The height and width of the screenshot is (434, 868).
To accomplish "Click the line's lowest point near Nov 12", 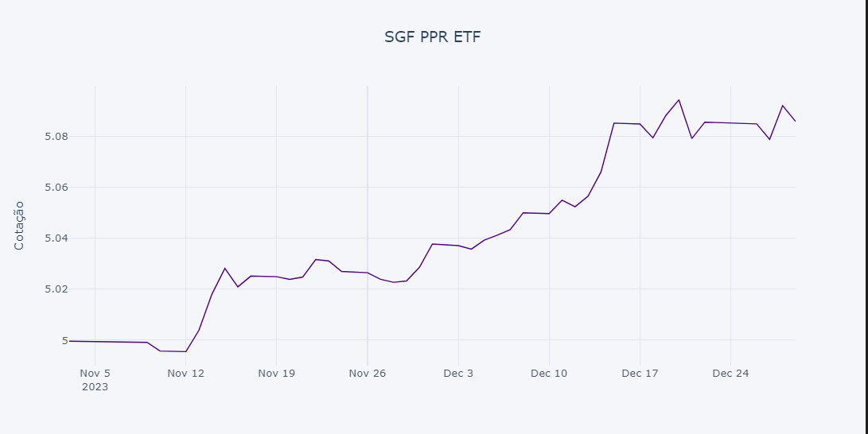I will click(185, 351).
